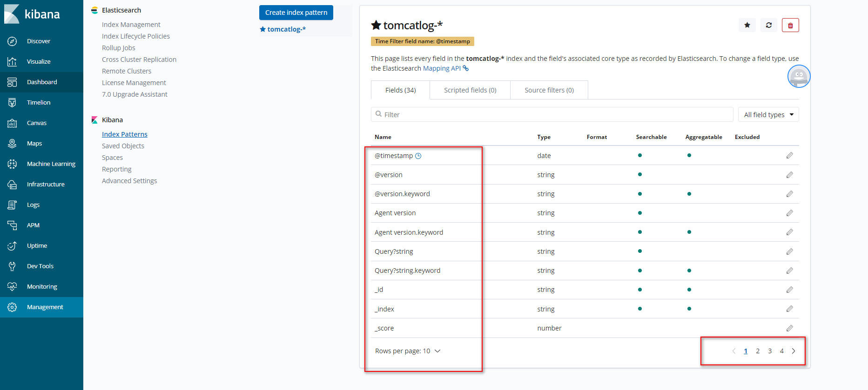Open Index Patterns link

click(x=125, y=134)
